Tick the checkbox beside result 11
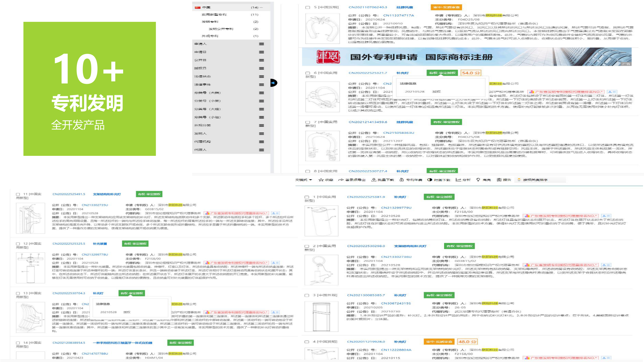The image size is (644, 362). [x=18, y=194]
